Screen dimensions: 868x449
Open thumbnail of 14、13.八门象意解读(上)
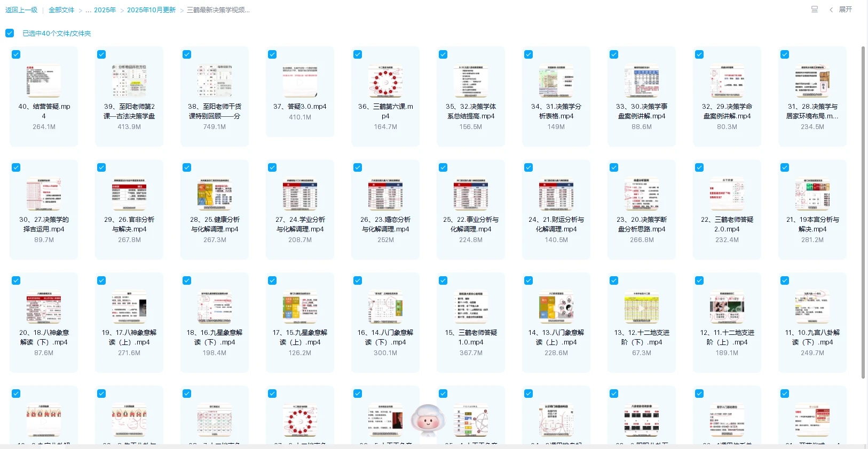pyautogui.click(x=556, y=308)
